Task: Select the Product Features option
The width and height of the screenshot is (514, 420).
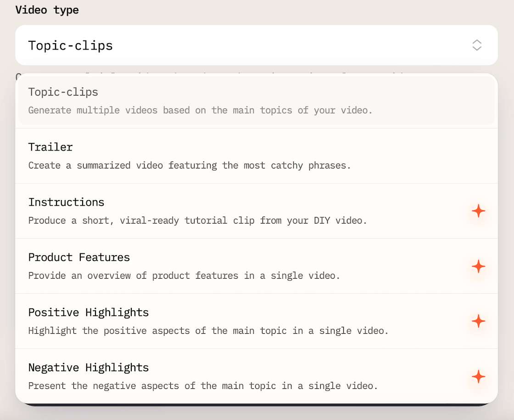Action: click(x=79, y=257)
